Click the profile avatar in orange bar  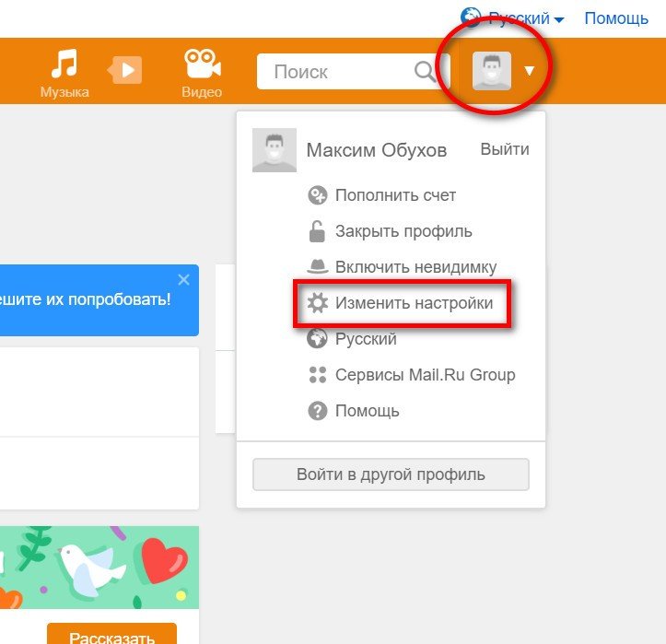[491, 71]
